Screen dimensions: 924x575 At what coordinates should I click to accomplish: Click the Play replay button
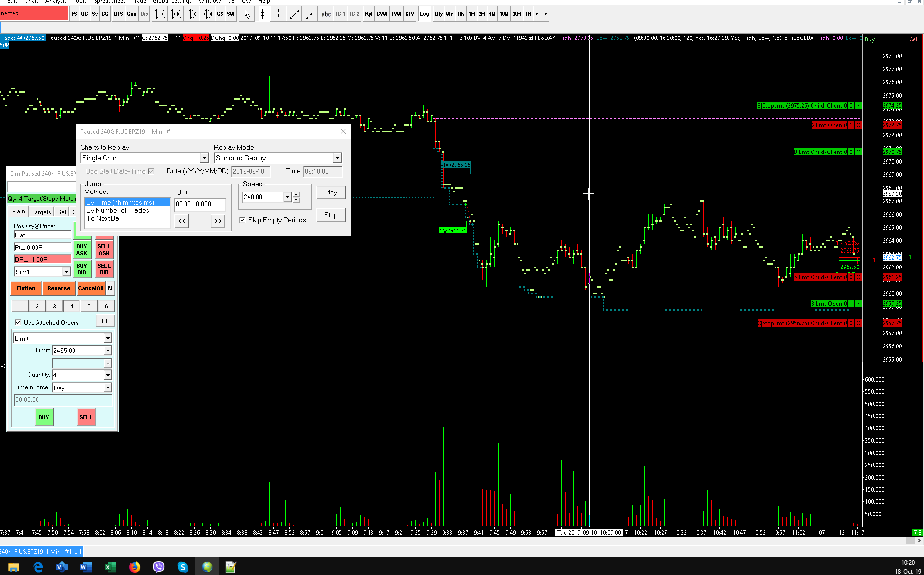click(x=331, y=192)
